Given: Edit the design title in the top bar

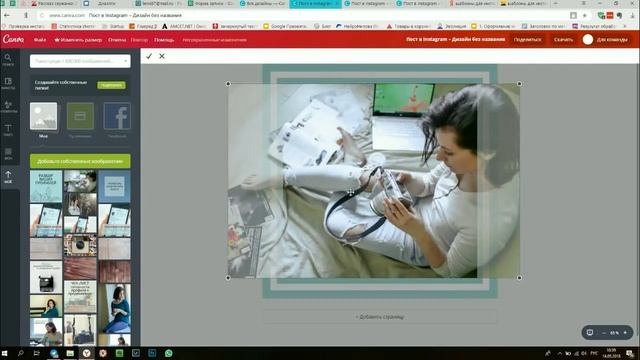Looking at the screenshot, I should [x=455, y=40].
